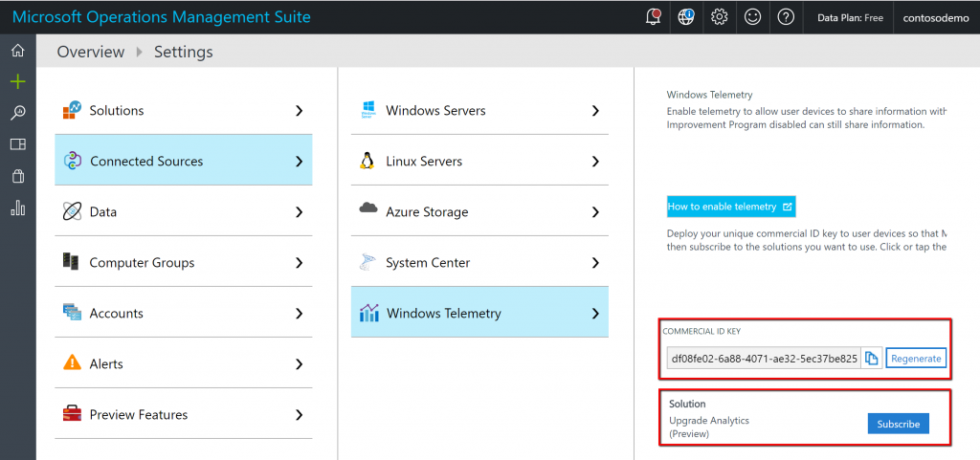Viewport: 980px width, 460px height.
Task: Expand System Center chevron arrow
Action: pyautogui.click(x=595, y=263)
